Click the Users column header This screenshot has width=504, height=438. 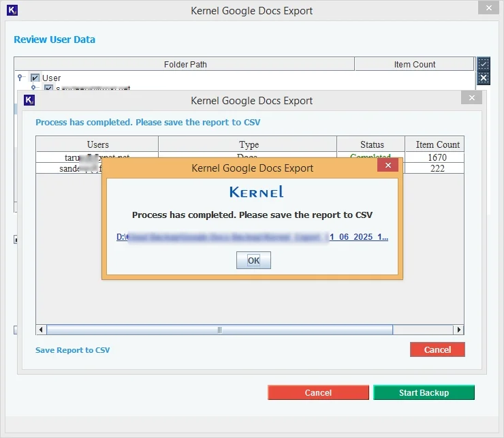97,144
